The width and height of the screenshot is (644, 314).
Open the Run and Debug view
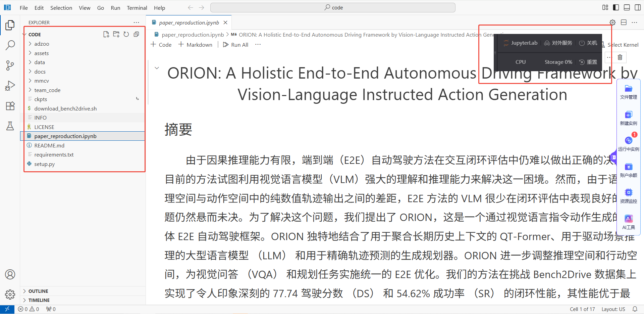point(10,86)
